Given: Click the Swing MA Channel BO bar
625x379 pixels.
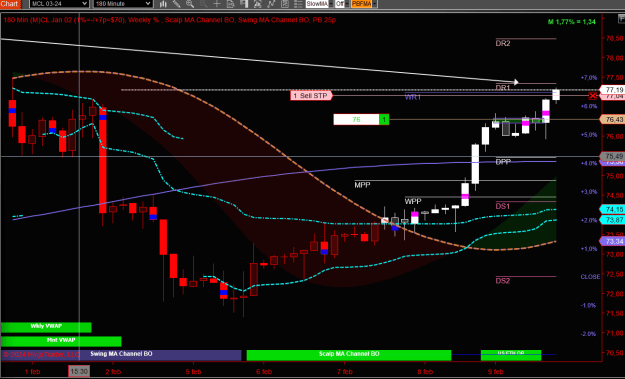Looking at the screenshot, I should pos(121,355).
